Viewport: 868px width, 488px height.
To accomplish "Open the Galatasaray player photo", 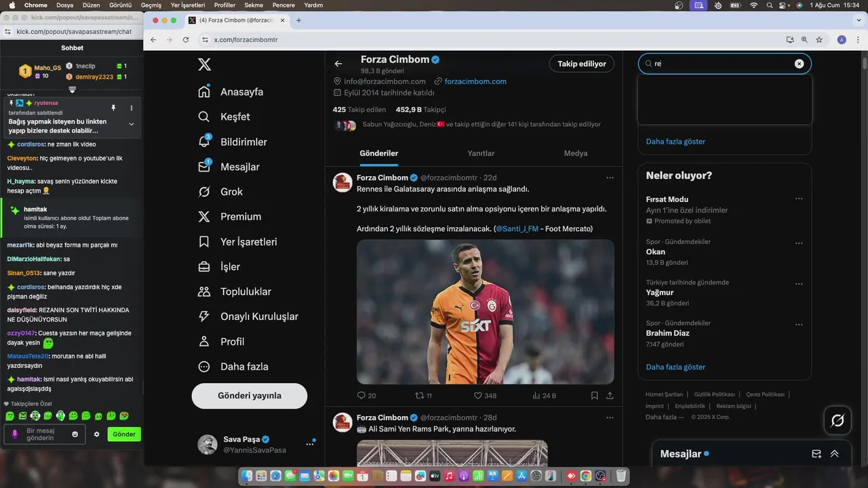I will (486, 312).
